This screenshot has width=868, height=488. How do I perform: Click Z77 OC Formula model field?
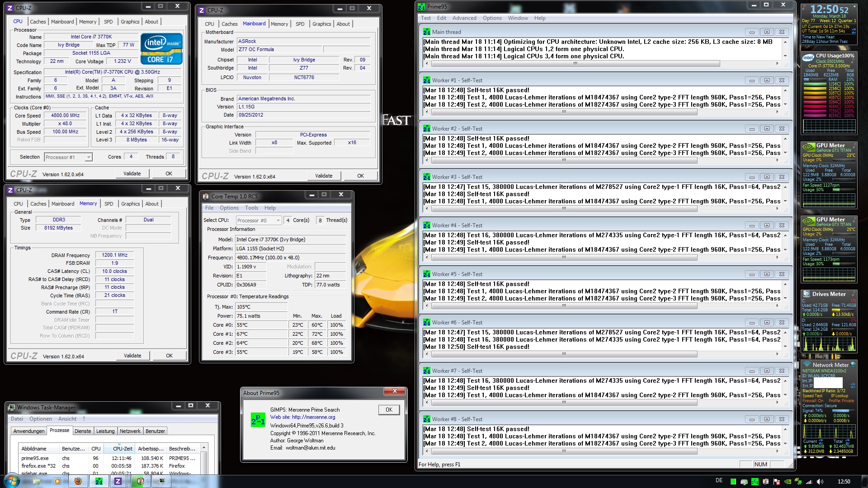tap(279, 50)
